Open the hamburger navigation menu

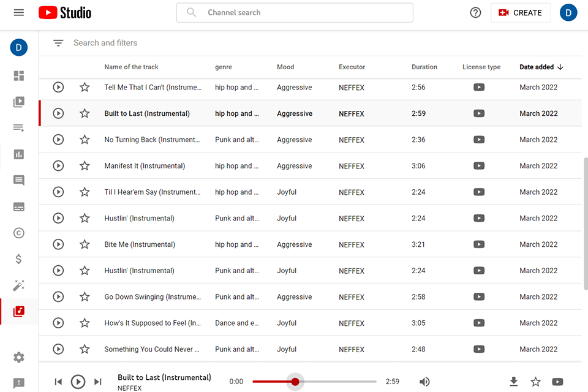coord(19,13)
